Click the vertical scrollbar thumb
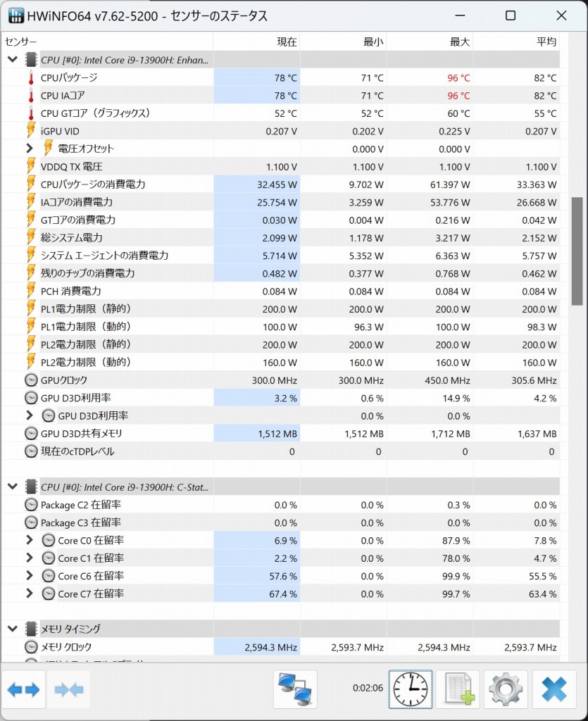588x721 pixels. coord(577,251)
